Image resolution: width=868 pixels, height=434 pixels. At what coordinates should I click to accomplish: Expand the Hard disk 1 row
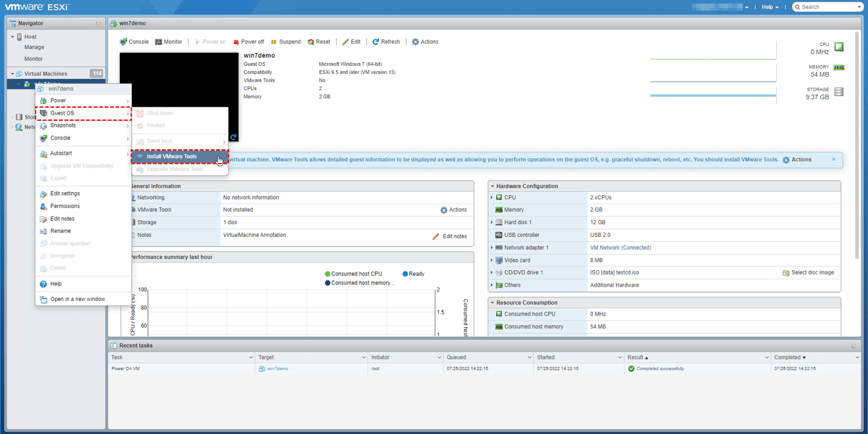pyautogui.click(x=492, y=222)
